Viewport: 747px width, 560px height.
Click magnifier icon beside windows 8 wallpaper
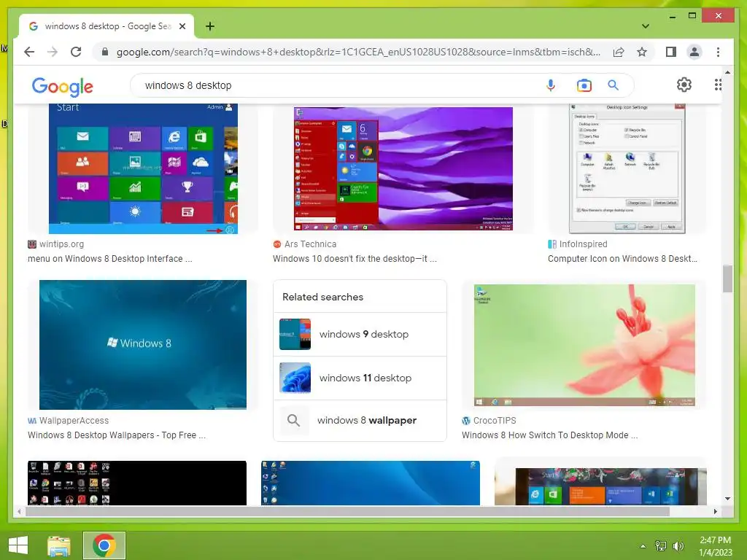293,421
